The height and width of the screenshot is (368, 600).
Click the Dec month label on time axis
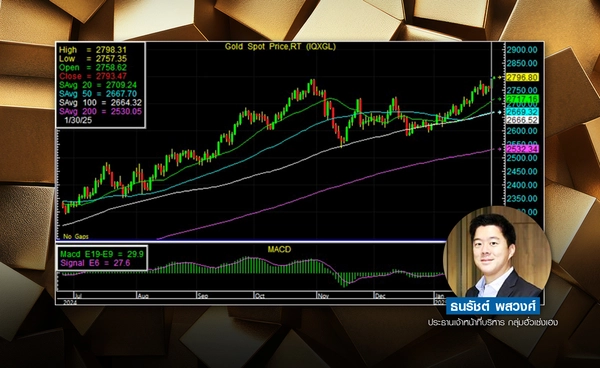[380, 296]
